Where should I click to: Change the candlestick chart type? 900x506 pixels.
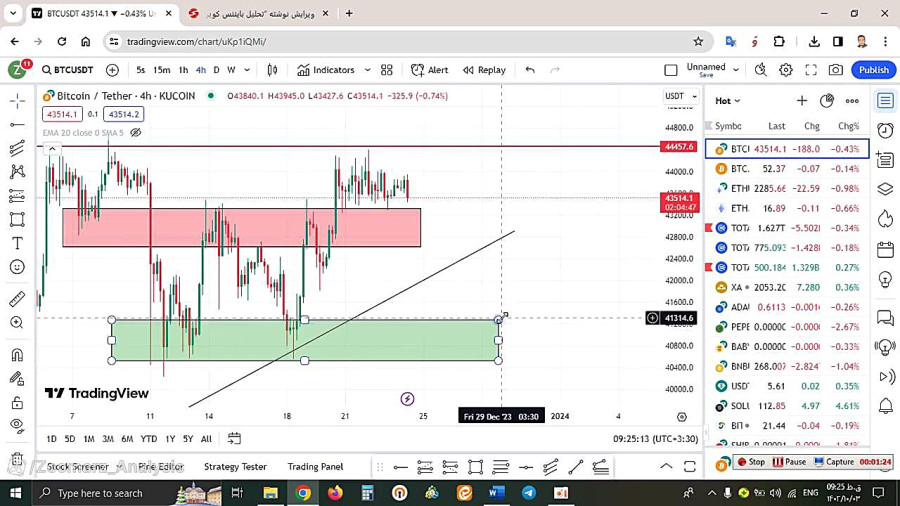(272, 70)
